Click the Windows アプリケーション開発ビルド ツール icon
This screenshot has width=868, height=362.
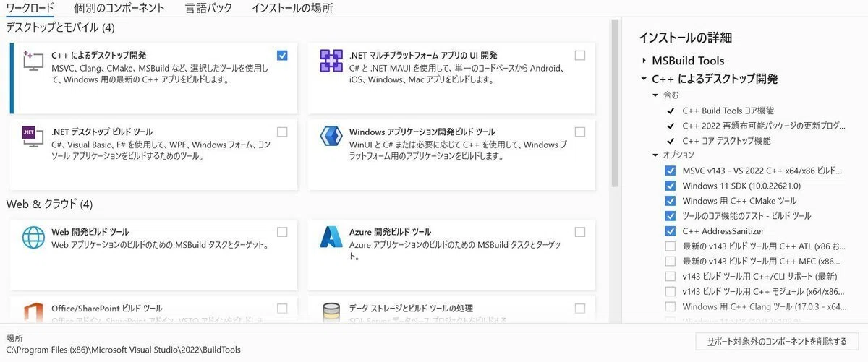point(331,137)
